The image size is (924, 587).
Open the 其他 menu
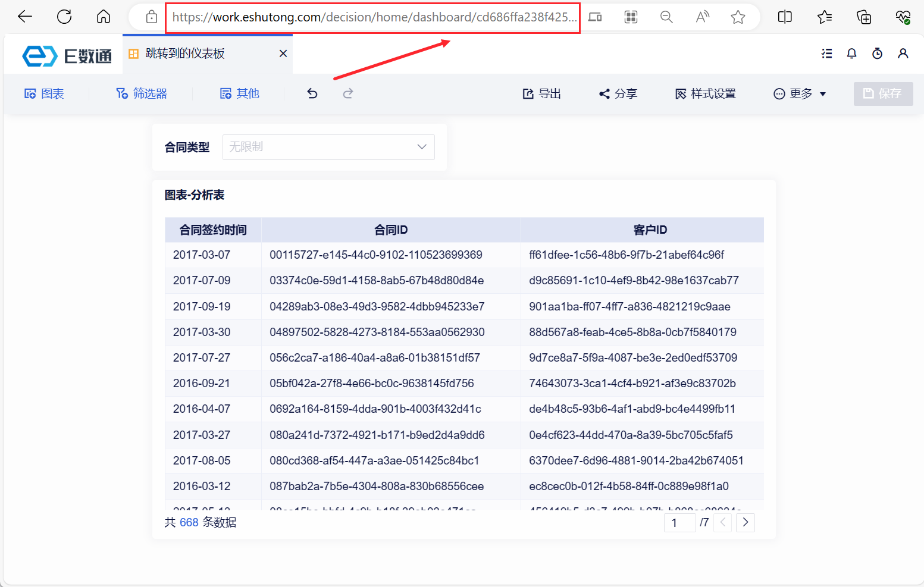coord(240,93)
